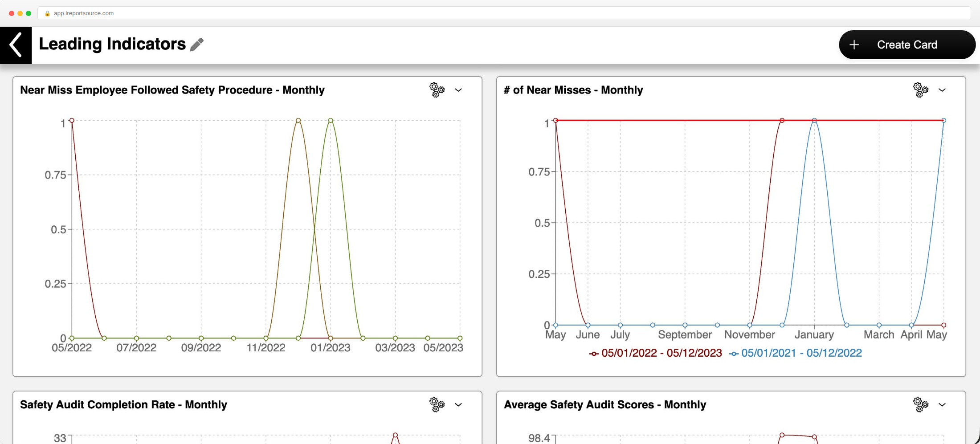The image size is (980, 444).
Task: Click the January axis label in Near Misses chart
Action: pyautogui.click(x=814, y=335)
